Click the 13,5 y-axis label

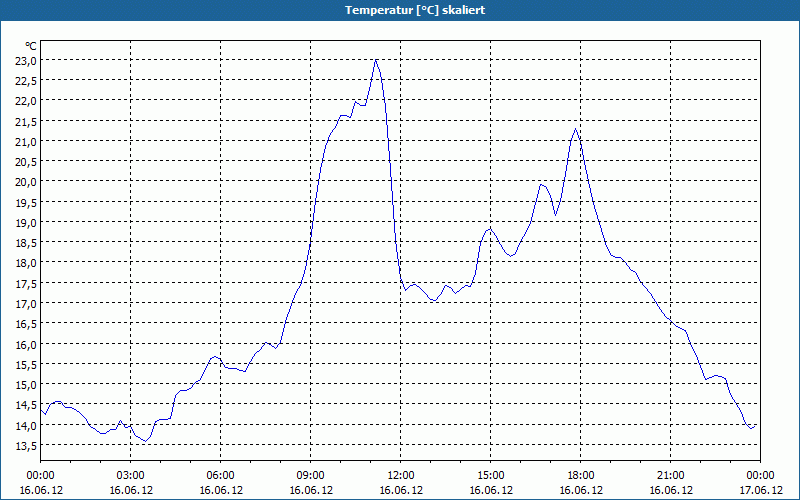coord(27,446)
